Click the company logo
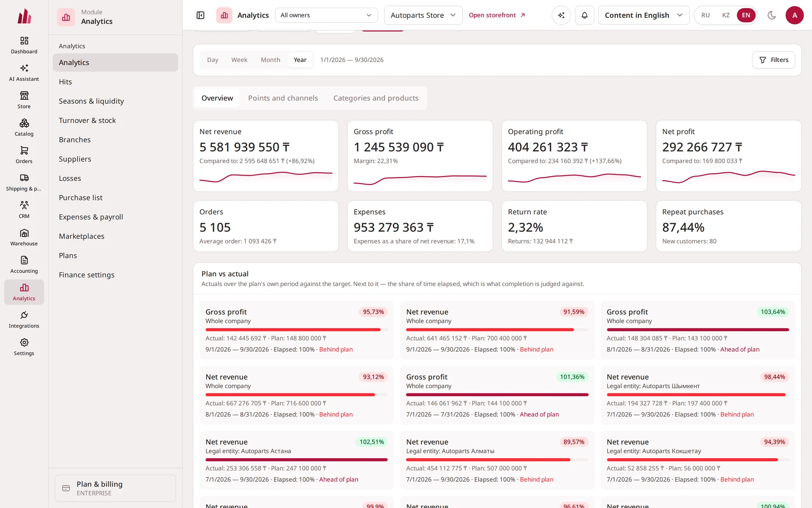Image resolution: width=812 pixels, height=508 pixels. click(24, 16)
